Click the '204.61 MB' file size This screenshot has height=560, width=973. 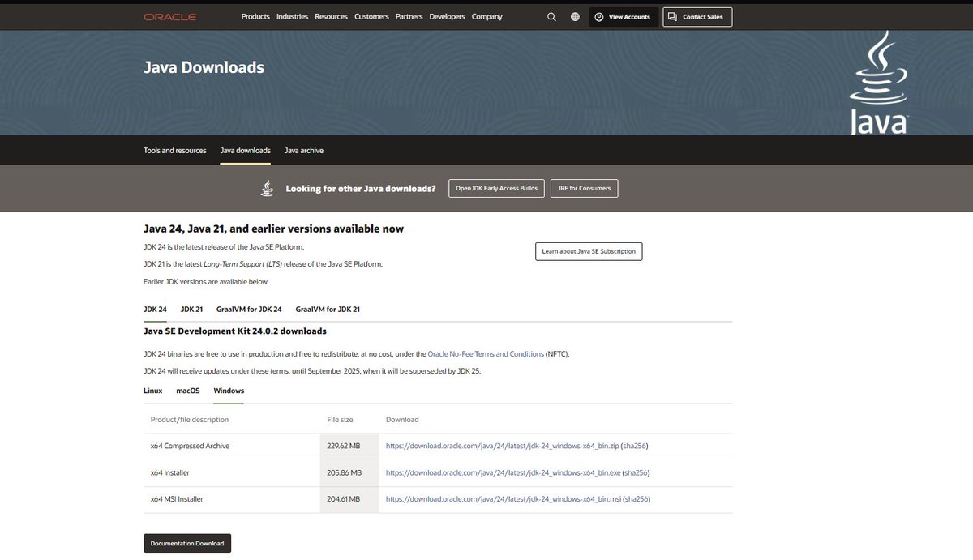click(344, 499)
